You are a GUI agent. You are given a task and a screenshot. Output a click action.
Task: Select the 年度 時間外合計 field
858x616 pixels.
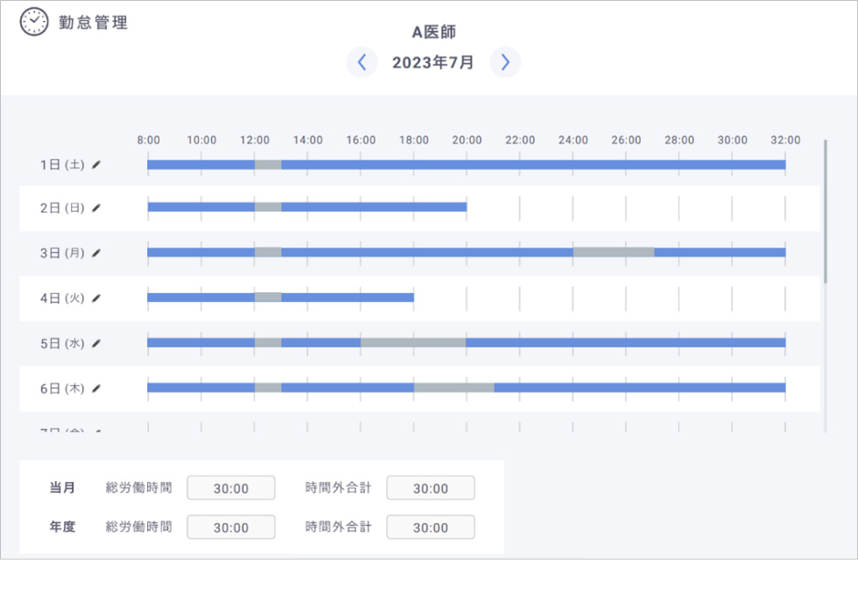(431, 528)
